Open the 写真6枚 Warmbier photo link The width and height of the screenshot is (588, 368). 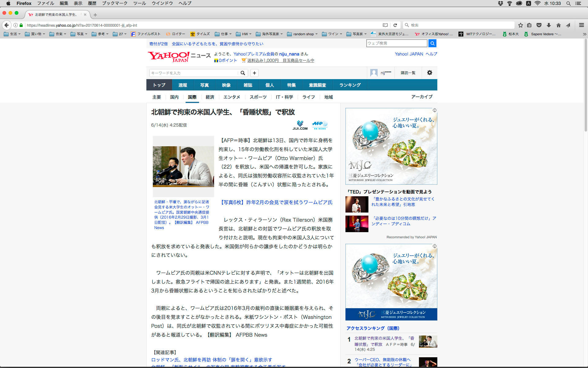pyautogui.click(x=276, y=202)
